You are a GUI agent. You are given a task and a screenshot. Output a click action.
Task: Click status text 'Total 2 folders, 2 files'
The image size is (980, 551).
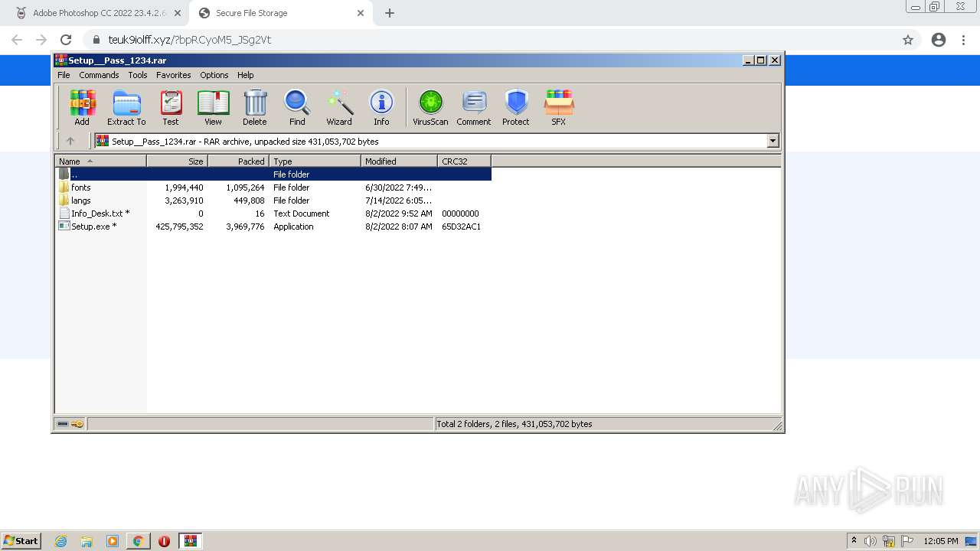[x=477, y=424]
